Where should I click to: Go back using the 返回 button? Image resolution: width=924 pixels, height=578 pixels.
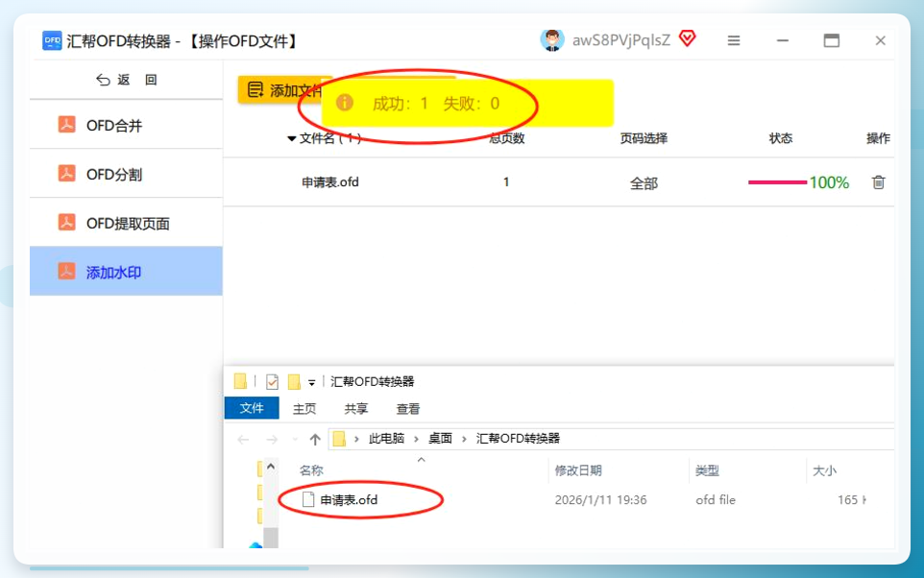click(x=127, y=80)
